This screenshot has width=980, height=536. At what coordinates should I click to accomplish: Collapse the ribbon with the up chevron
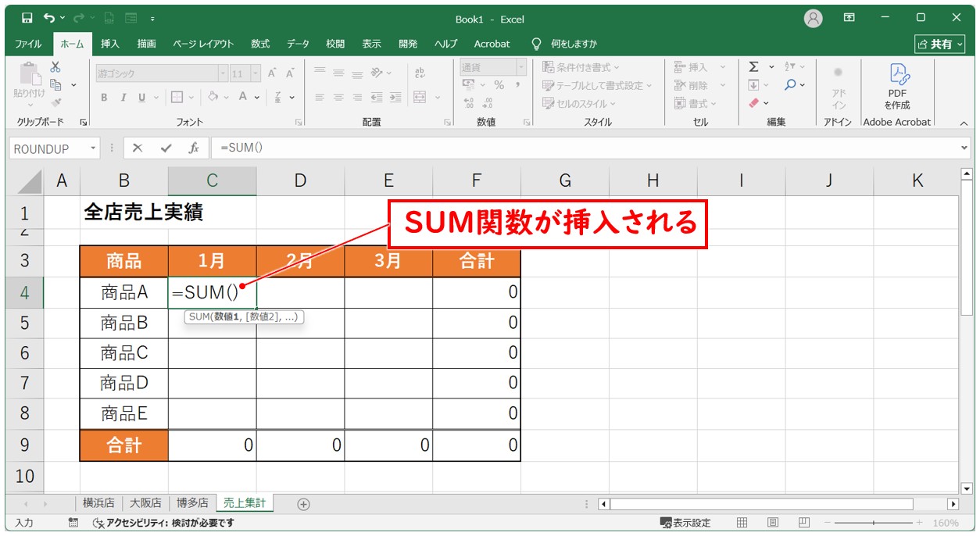click(963, 123)
